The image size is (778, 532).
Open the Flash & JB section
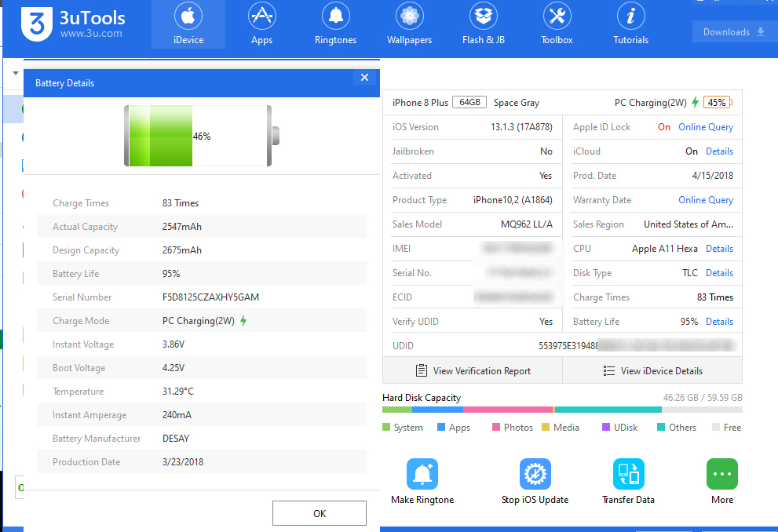click(x=484, y=24)
